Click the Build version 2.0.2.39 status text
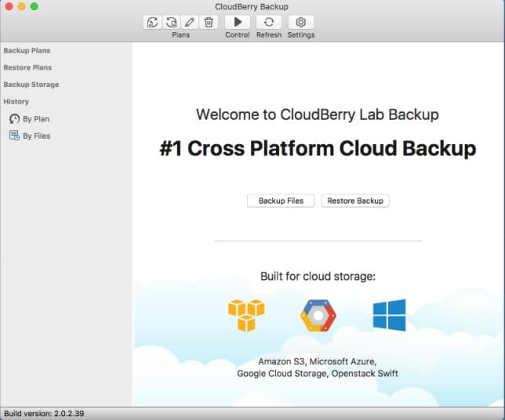 44,414
